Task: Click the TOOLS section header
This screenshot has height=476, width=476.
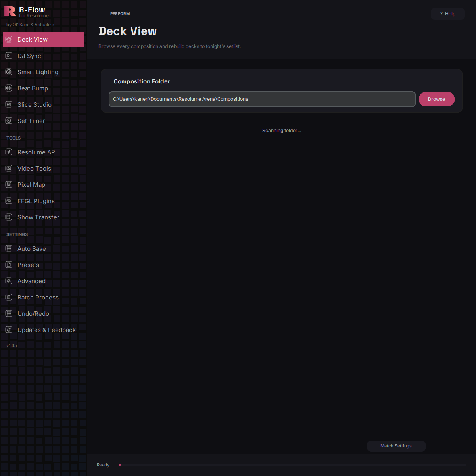Action: click(13, 138)
